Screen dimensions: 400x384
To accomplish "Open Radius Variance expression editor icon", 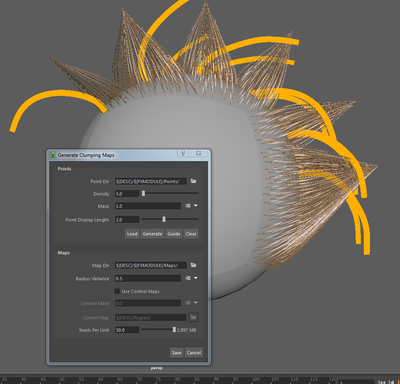I will [x=188, y=278].
